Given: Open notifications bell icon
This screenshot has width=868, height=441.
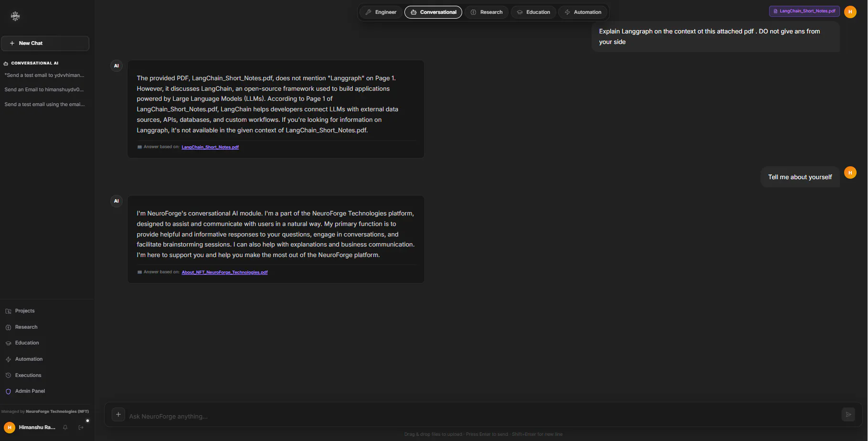Looking at the screenshot, I should click(x=65, y=427).
